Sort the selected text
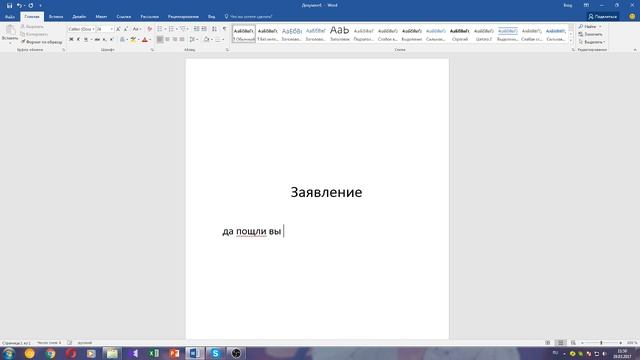This screenshot has width=640, height=360. (x=214, y=29)
